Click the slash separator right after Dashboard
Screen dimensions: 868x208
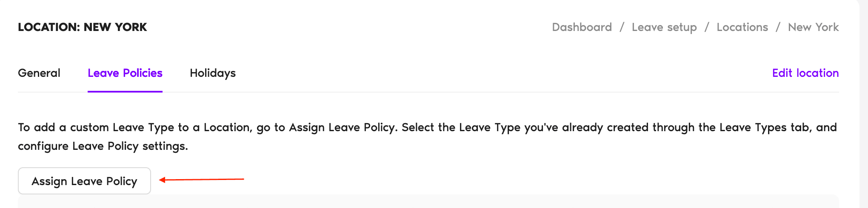click(x=622, y=27)
